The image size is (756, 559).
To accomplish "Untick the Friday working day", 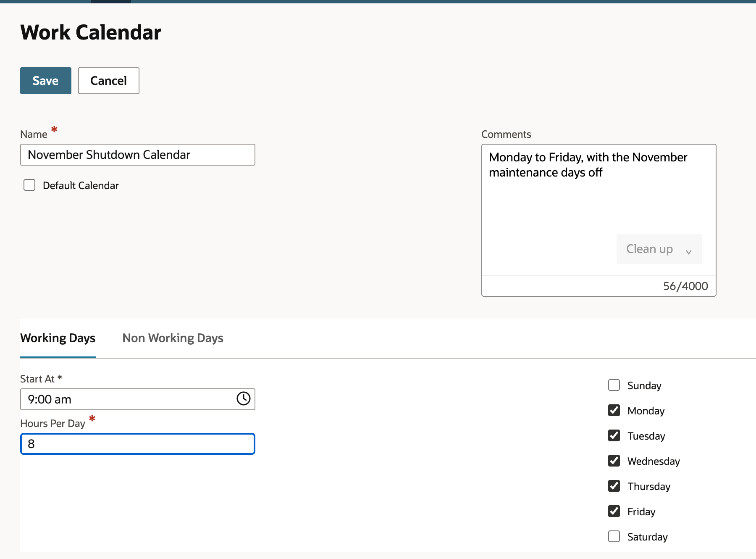I will (x=614, y=511).
